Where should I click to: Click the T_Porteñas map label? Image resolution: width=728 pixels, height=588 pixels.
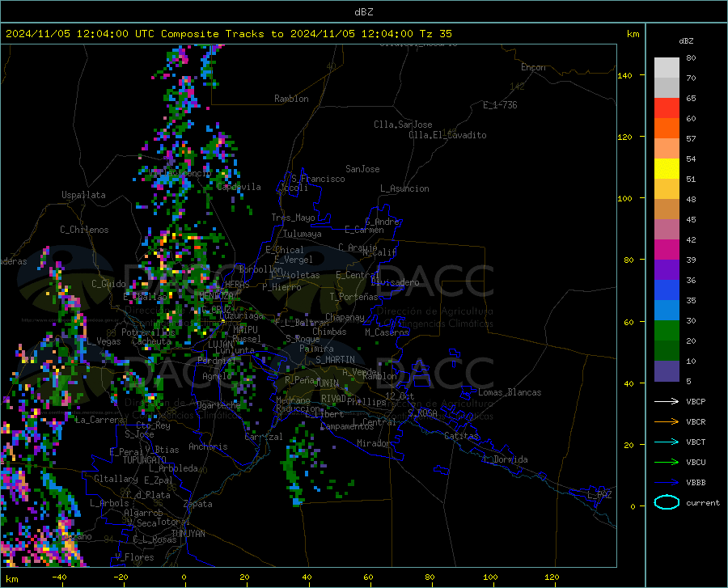pos(353,297)
